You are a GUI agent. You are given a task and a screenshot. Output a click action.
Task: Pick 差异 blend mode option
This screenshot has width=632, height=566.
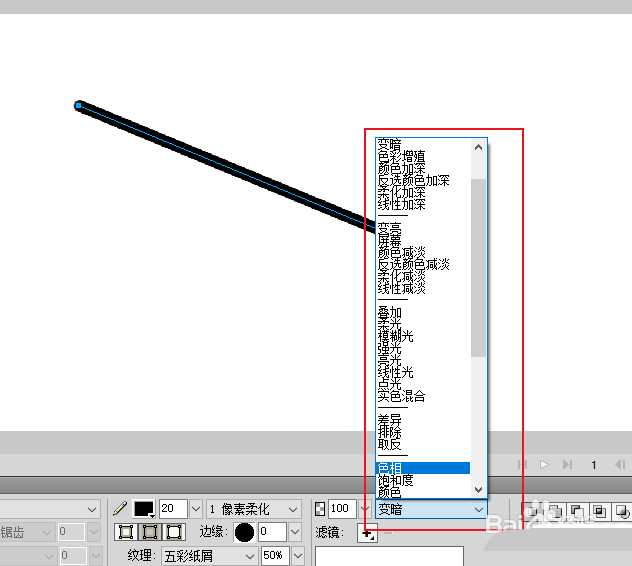point(389,420)
